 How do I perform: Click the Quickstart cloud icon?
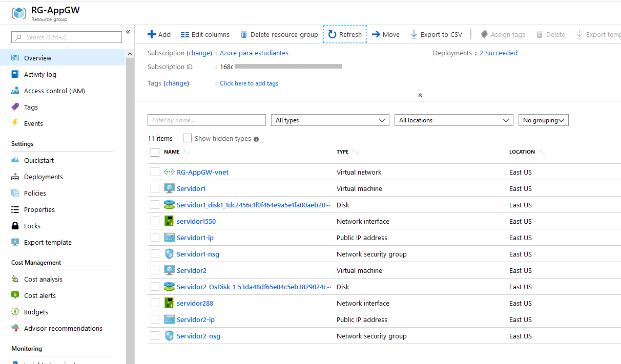coord(15,160)
